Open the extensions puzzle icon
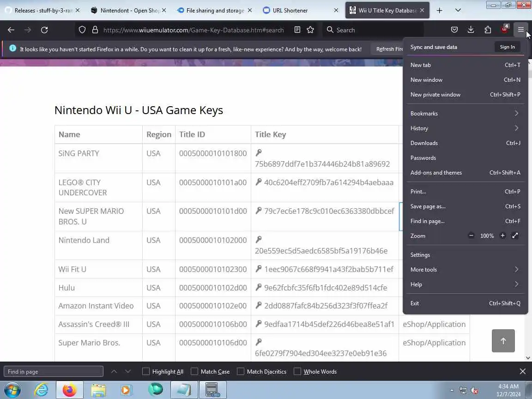Screen dimensions: 532x399 point(488,30)
